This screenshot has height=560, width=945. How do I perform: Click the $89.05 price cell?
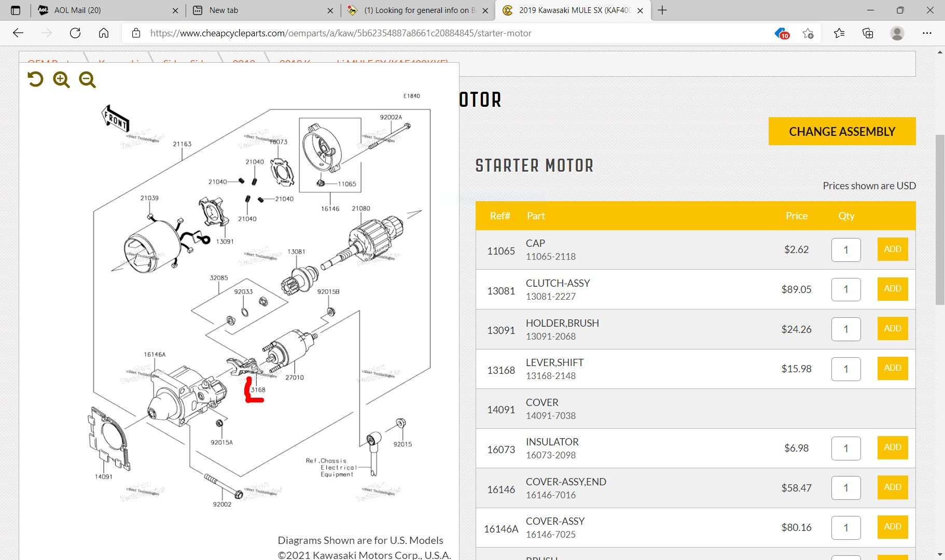point(796,289)
